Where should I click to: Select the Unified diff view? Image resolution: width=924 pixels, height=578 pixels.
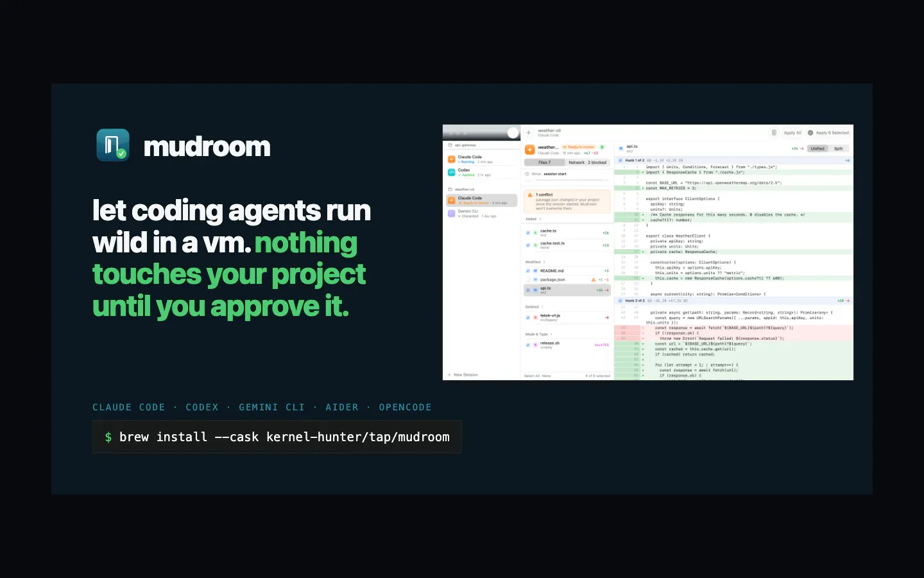point(817,148)
